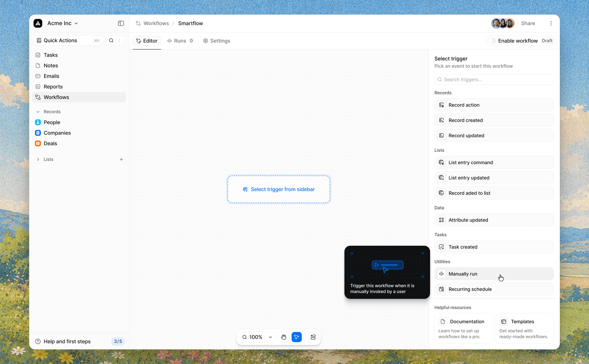Focus the Search triggers input field
Image resolution: width=589 pixels, height=364 pixels.
(x=494, y=80)
